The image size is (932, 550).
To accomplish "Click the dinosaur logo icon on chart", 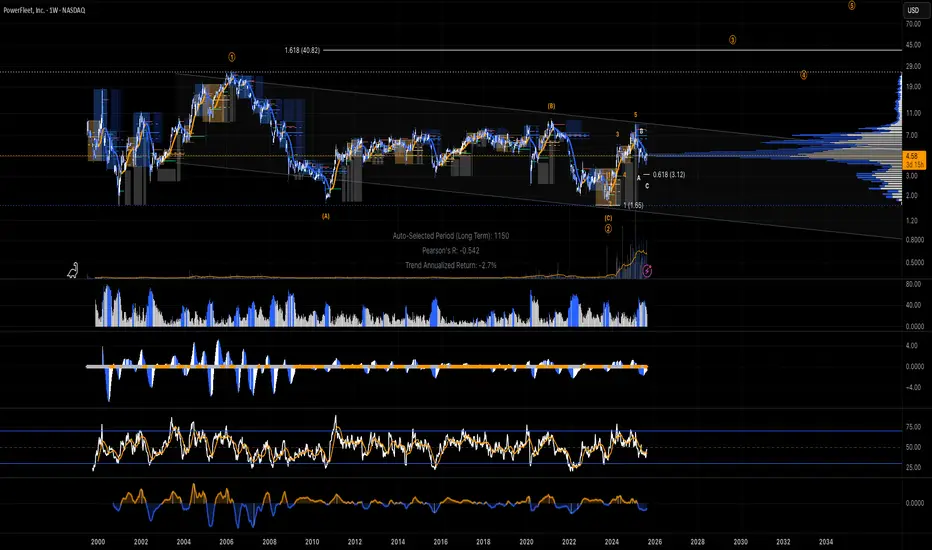I will coord(73,271).
